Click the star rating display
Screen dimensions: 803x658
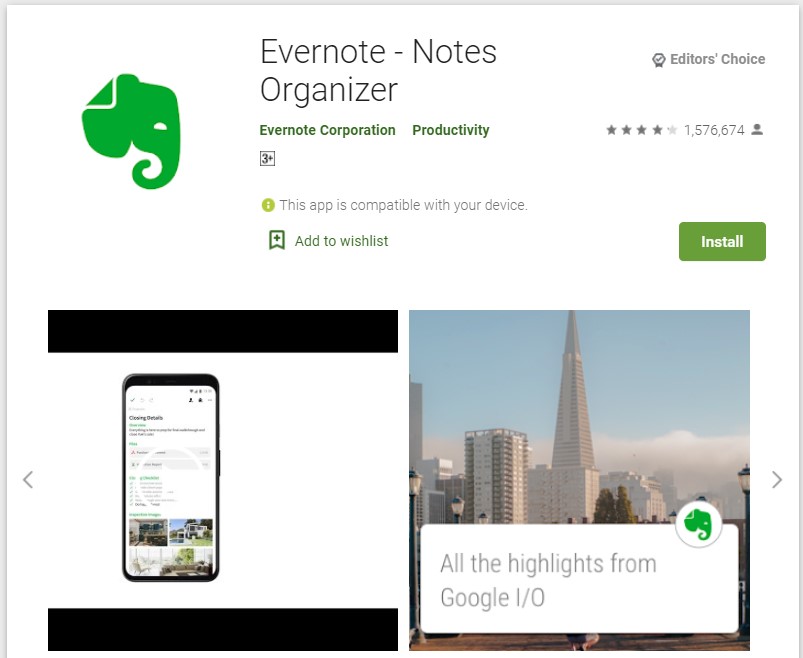tap(642, 130)
